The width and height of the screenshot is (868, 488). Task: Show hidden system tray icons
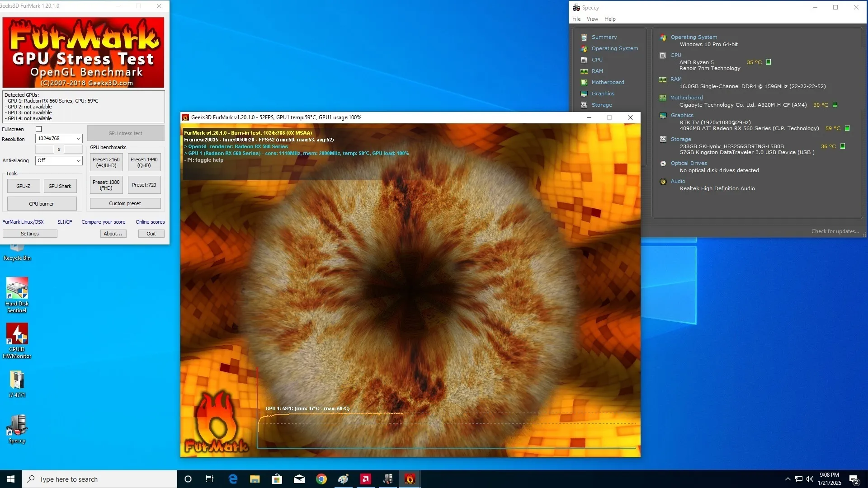point(788,479)
